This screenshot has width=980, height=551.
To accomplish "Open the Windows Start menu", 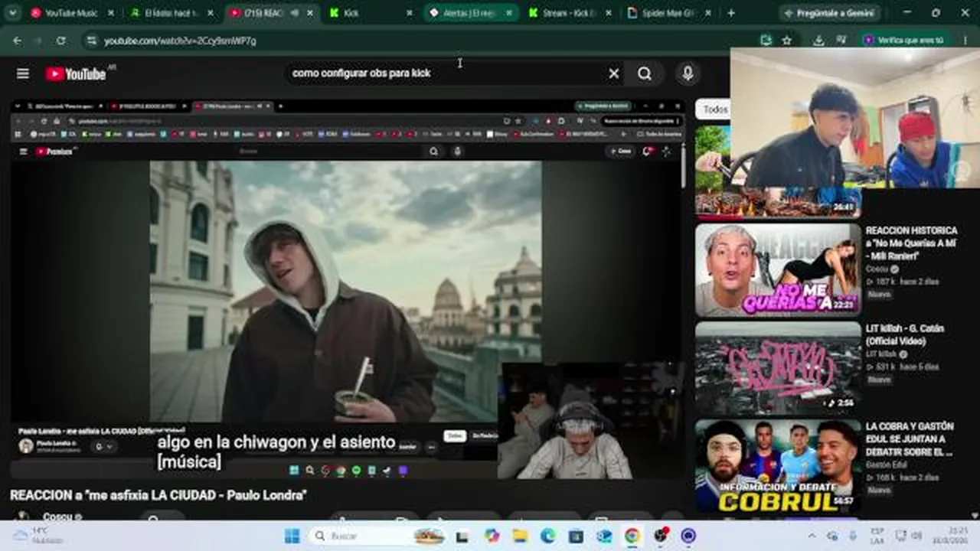I will (x=292, y=536).
